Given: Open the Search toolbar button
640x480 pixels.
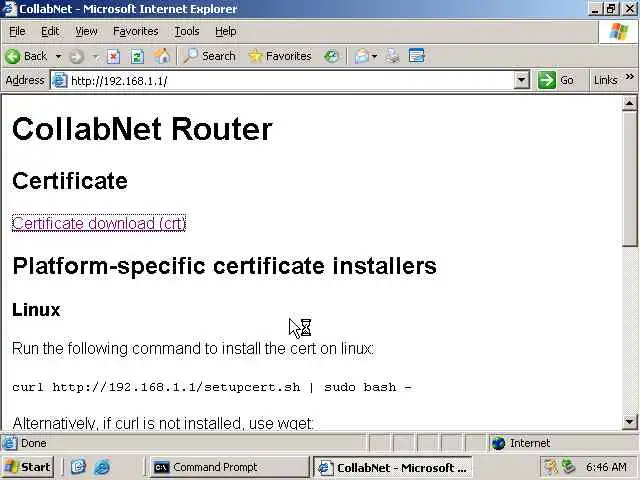Looking at the screenshot, I should tap(209, 56).
